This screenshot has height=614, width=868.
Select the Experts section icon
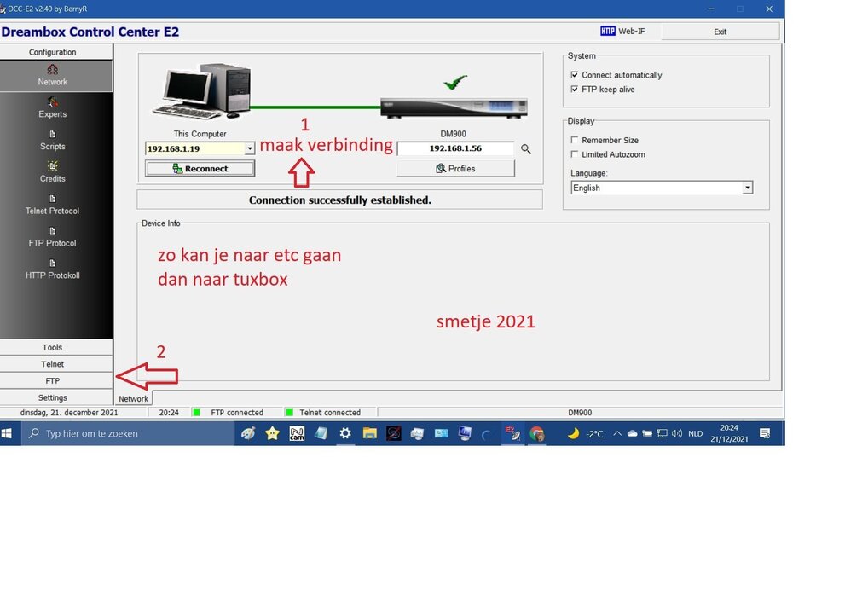tap(52, 109)
